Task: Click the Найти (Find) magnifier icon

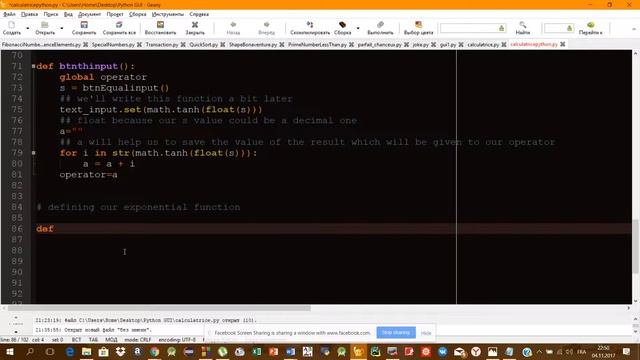Action: click(522, 28)
